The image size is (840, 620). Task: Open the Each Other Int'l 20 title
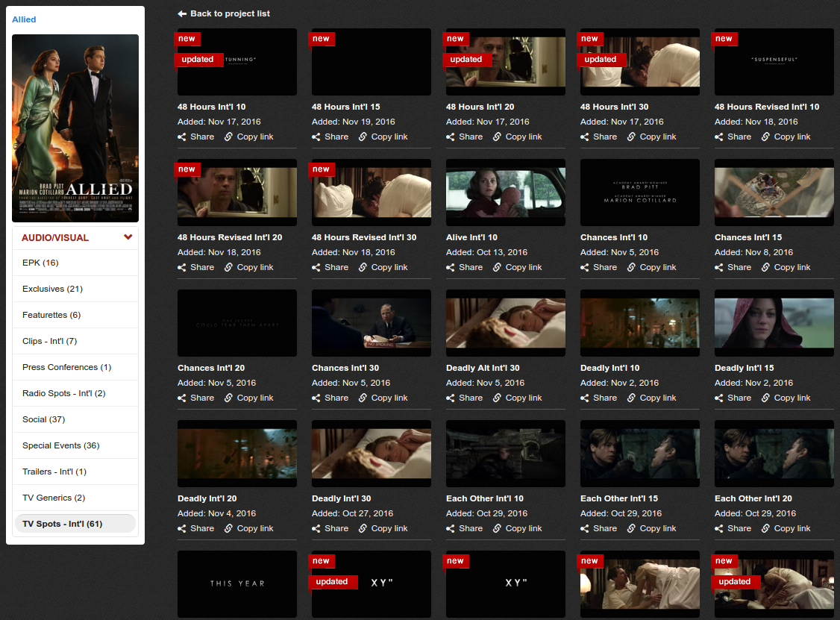tap(753, 498)
